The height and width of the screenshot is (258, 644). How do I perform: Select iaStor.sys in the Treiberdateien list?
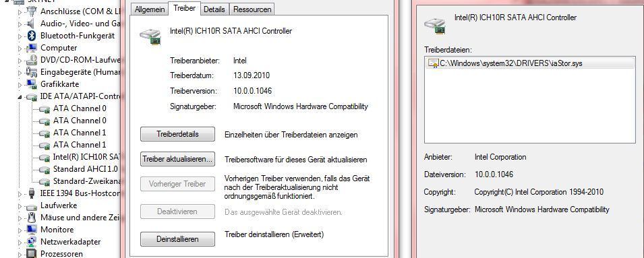505,63
